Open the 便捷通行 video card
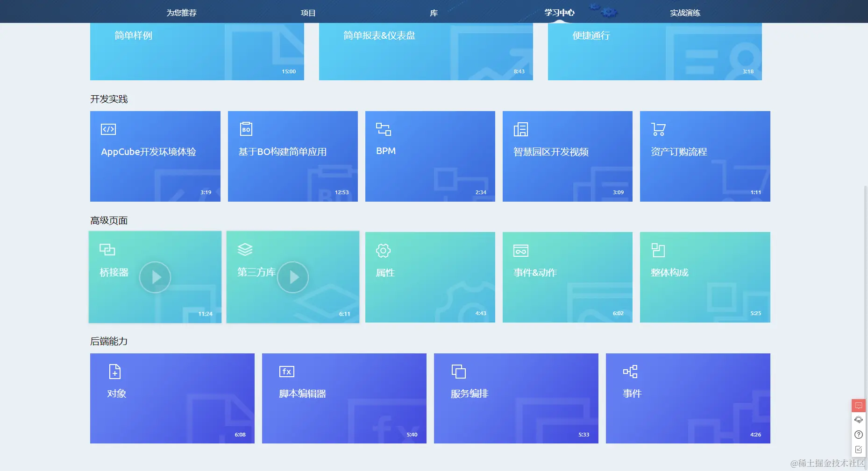The height and width of the screenshot is (471, 868). [655, 51]
